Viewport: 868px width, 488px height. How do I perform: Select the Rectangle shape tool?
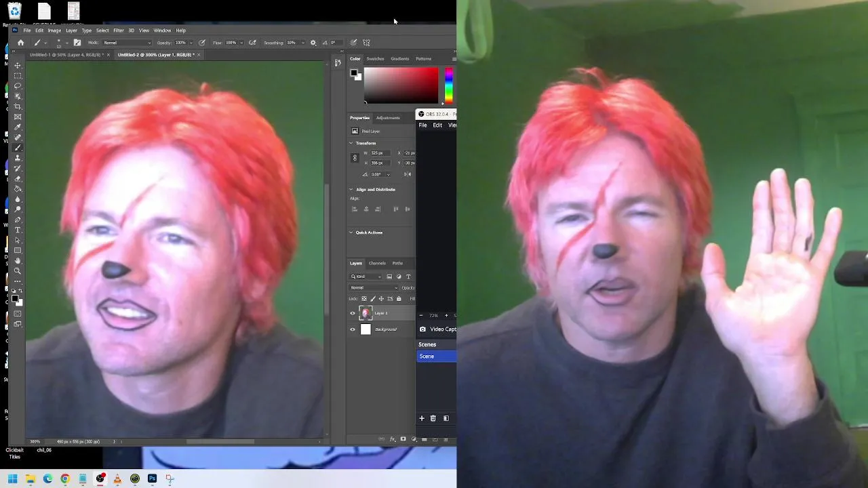pyautogui.click(x=18, y=250)
